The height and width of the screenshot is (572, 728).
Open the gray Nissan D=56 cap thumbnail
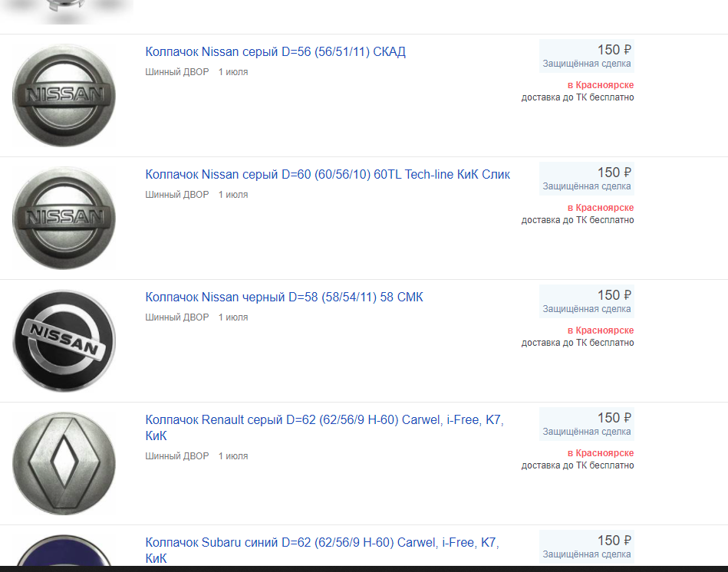click(64, 95)
